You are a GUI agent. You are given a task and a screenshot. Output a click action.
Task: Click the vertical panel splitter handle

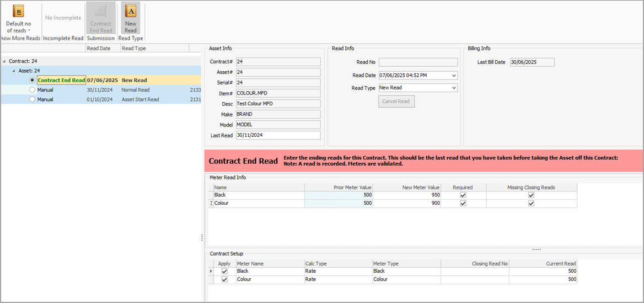tap(202, 237)
